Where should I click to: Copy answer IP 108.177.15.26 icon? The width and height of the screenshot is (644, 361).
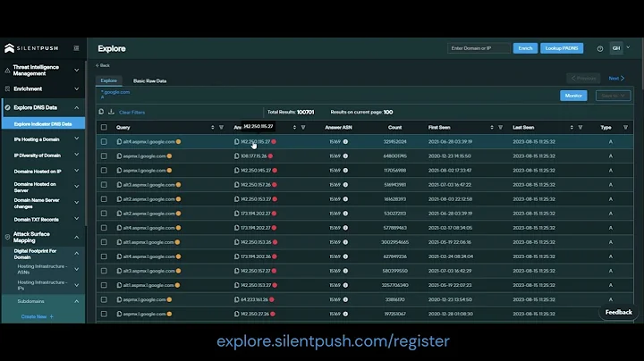(236, 155)
